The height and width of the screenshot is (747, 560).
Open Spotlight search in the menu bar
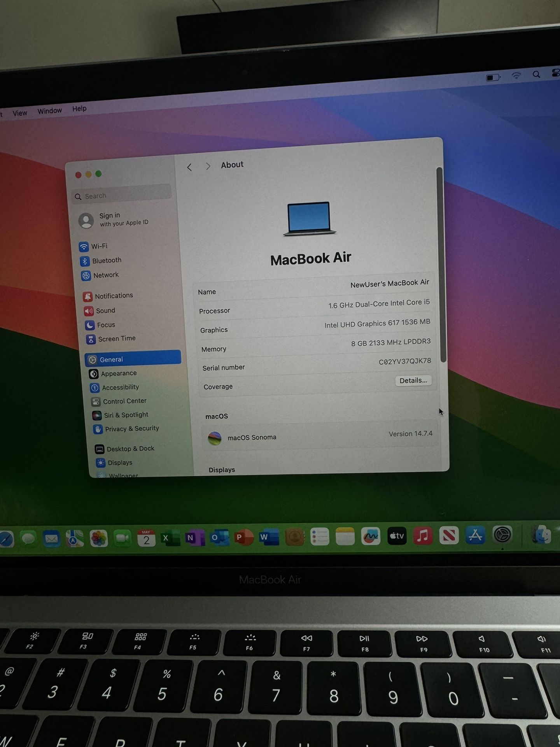[x=536, y=75]
